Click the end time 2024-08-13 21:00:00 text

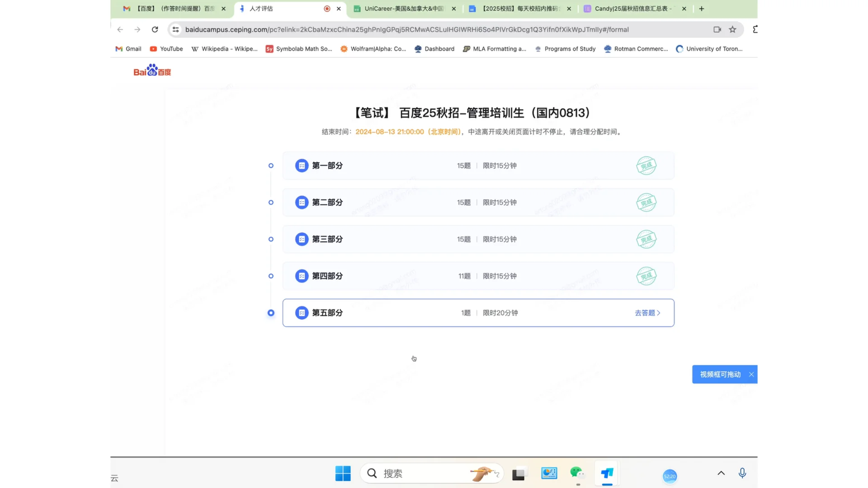[x=390, y=132]
